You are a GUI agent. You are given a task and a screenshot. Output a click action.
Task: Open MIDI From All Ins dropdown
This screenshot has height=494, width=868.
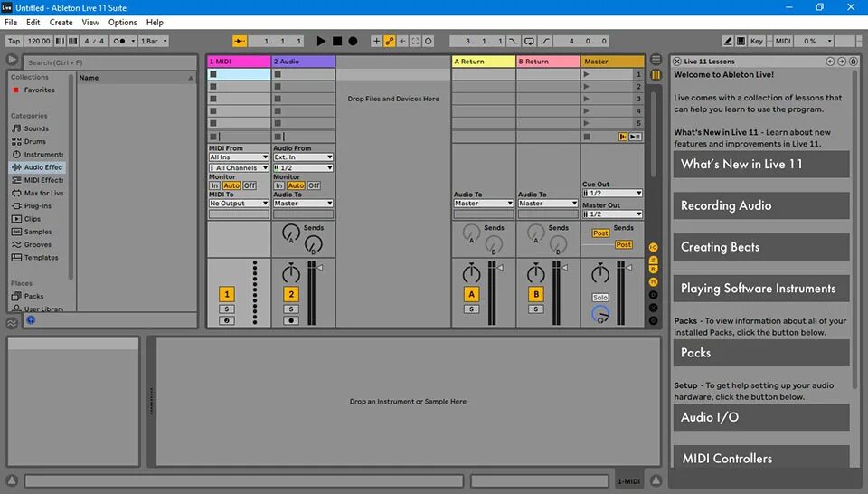click(239, 157)
